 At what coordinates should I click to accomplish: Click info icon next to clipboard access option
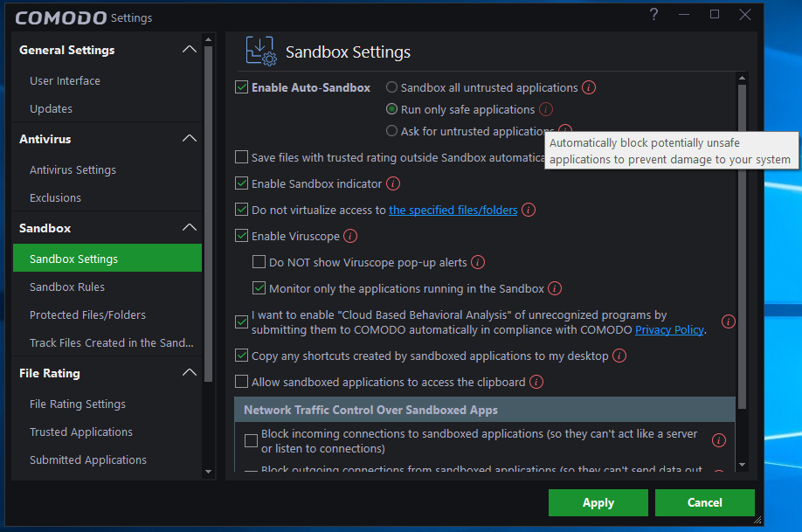point(536,382)
